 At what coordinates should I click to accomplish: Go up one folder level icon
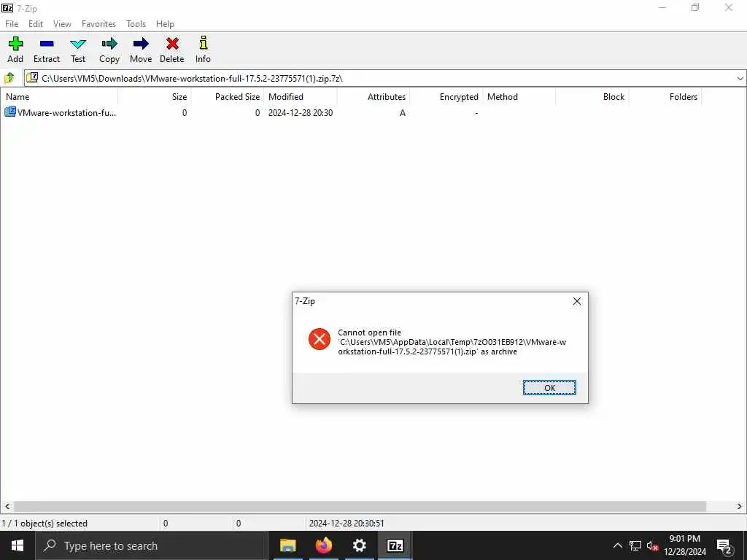[9, 77]
